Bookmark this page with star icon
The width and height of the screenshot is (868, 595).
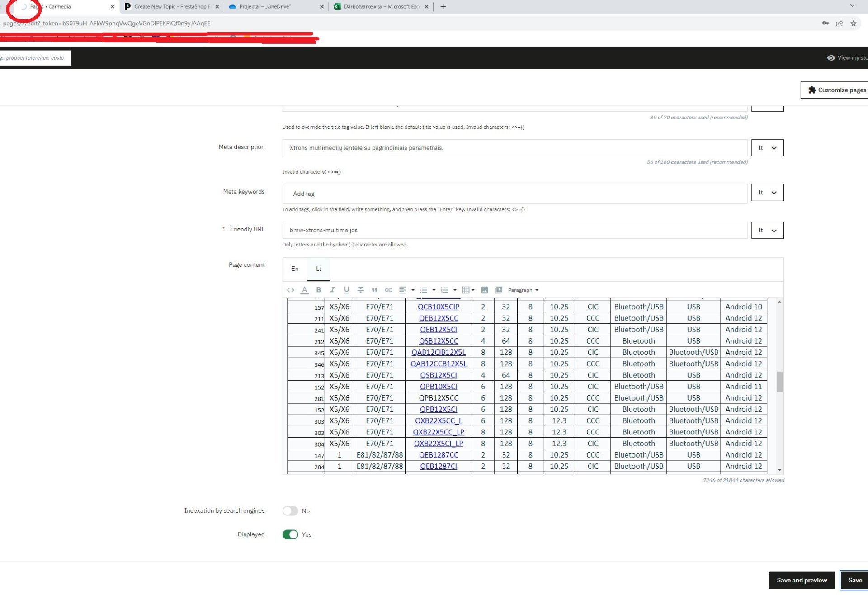pos(853,24)
